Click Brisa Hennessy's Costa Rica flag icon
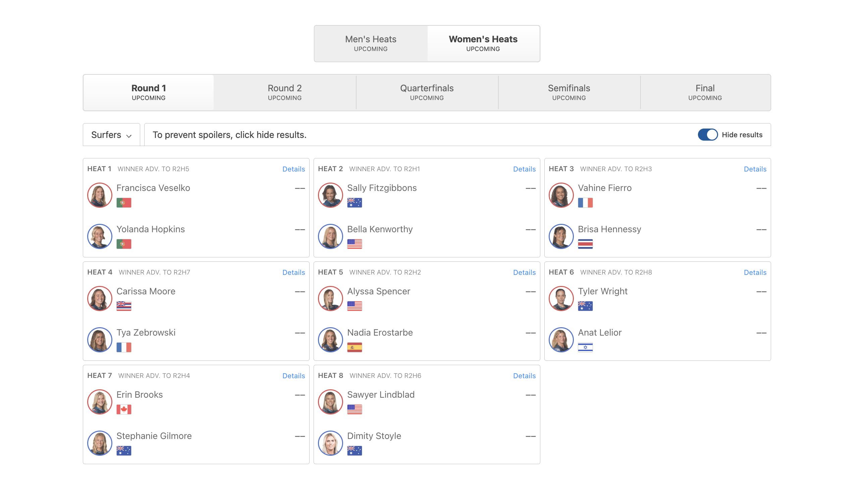 tap(585, 244)
